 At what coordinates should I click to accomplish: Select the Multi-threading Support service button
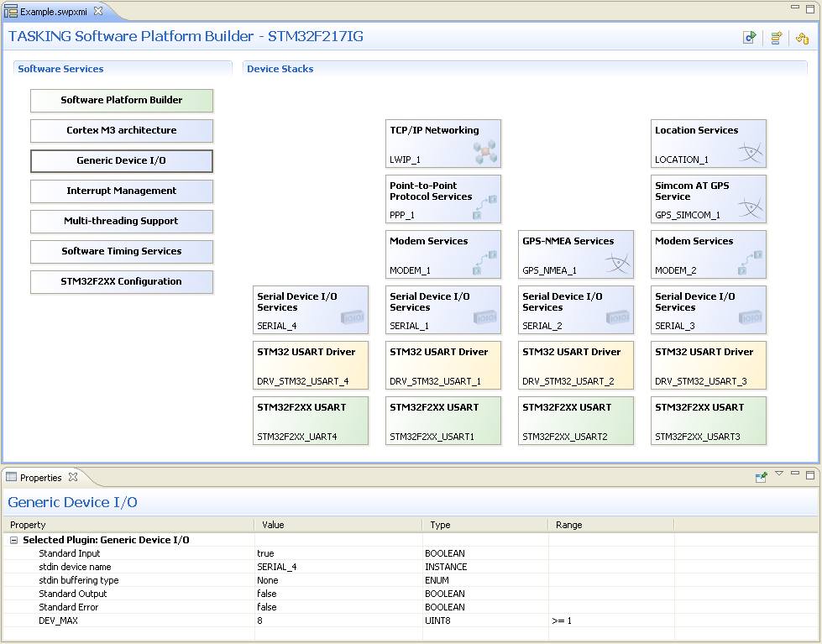pyautogui.click(x=122, y=222)
